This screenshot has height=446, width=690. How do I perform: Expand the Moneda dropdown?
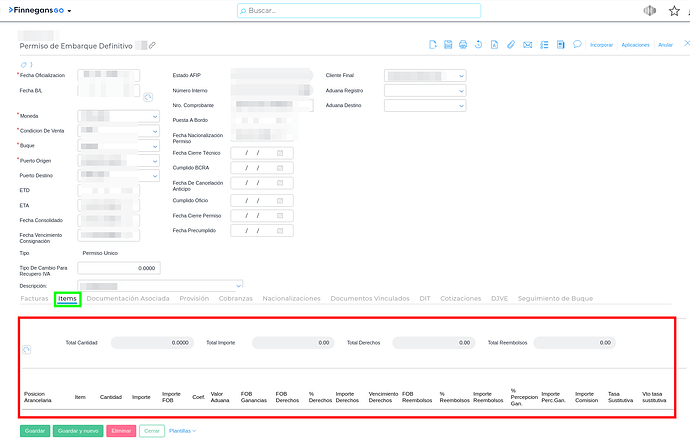click(x=154, y=117)
